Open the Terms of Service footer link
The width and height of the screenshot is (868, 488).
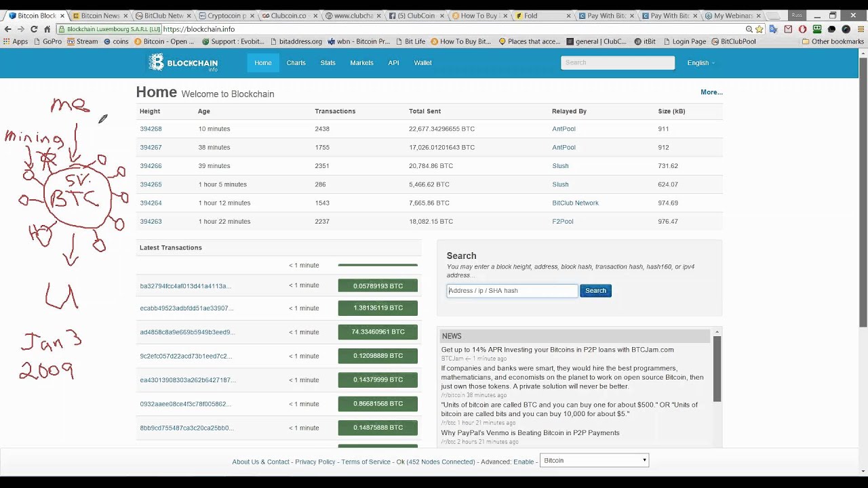coord(366,462)
